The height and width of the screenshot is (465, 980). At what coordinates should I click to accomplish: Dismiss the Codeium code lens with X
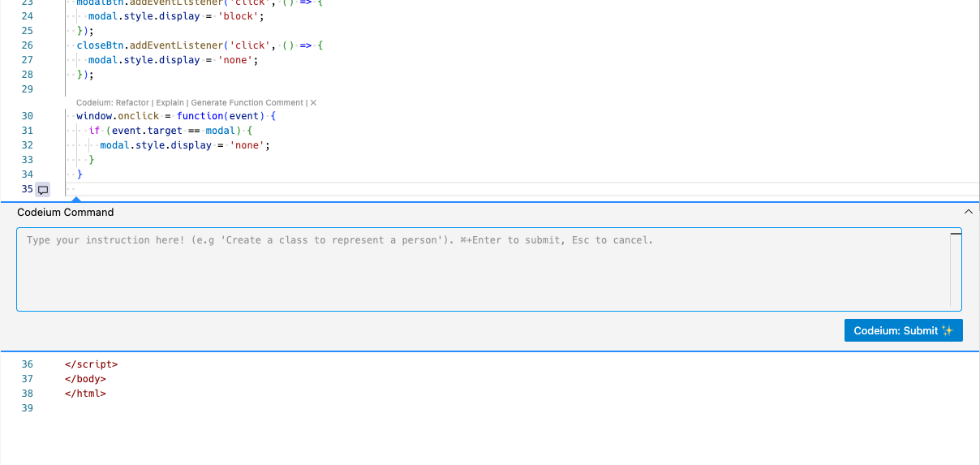313,103
